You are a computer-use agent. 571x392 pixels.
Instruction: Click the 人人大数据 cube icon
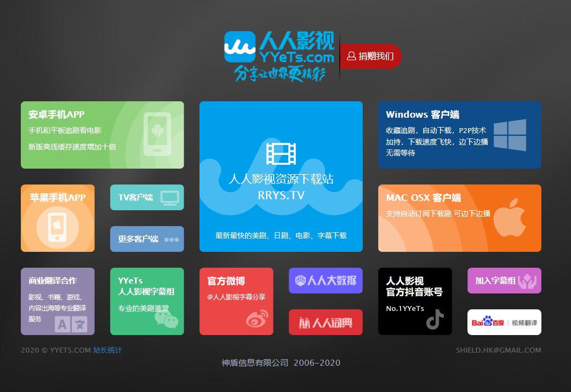pyautogui.click(x=300, y=281)
